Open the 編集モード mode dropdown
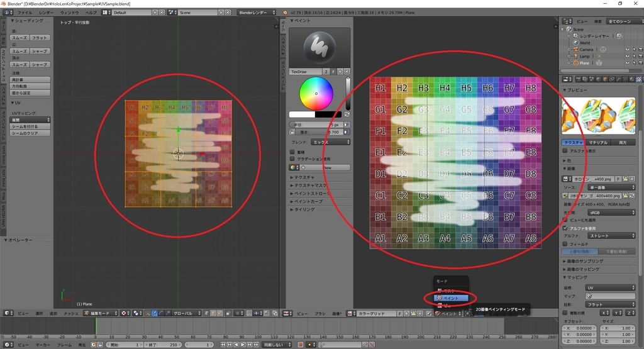This screenshot has width=644, height=349. 101,313
